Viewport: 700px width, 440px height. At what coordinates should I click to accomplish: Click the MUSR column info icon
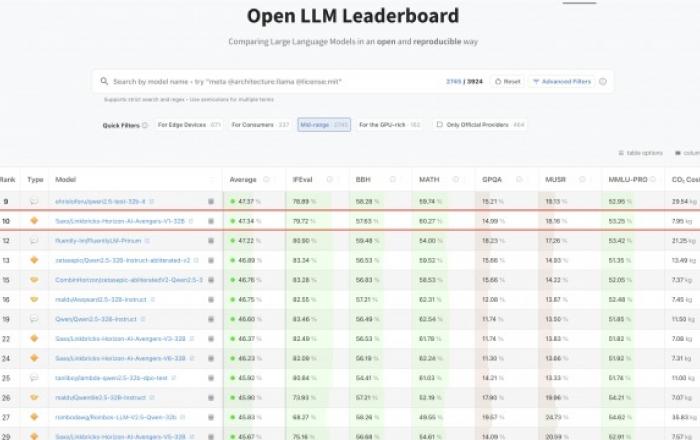pos(582,179)
